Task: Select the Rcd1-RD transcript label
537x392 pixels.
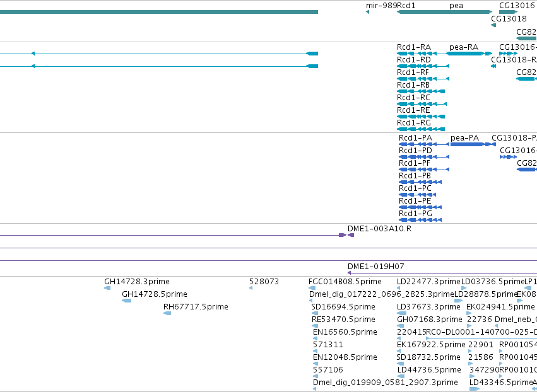Action: tap(414, 60)
